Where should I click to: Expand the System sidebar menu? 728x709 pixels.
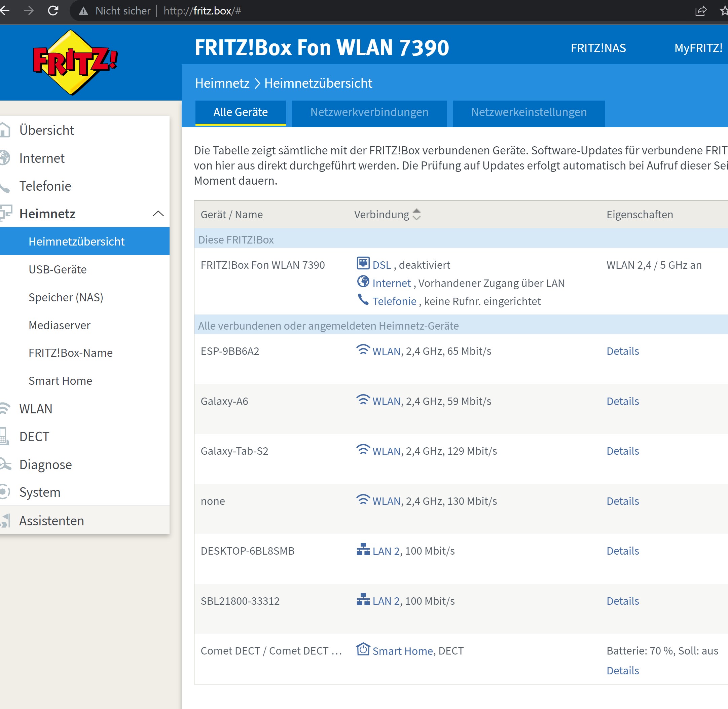(39, 492)
